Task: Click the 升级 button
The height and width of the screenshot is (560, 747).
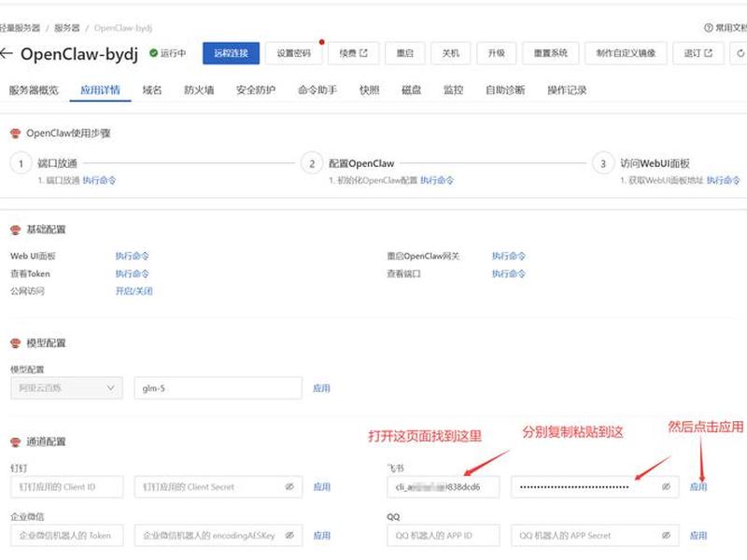Action: [x=497, y=53]
